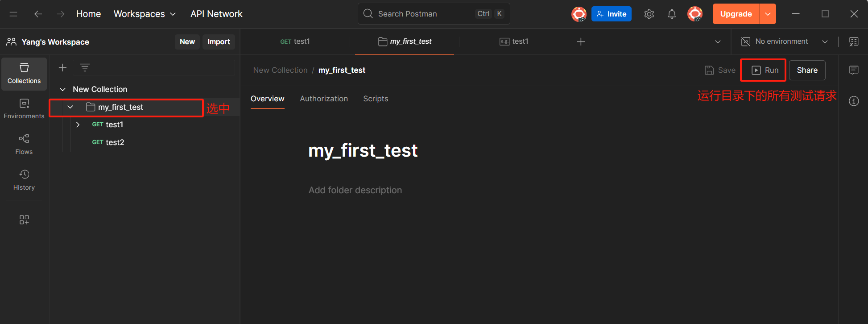Select the Authorization tab
868x324 pixels.
pyautogui.click(x=324, y=99)
